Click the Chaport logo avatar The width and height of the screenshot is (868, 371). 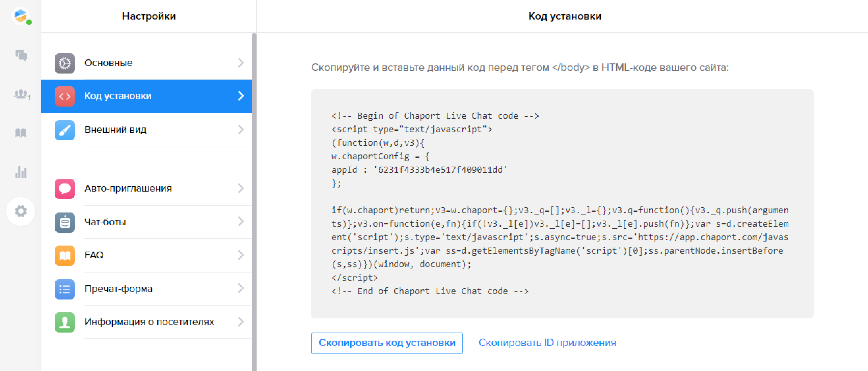[x=21, y=16]
